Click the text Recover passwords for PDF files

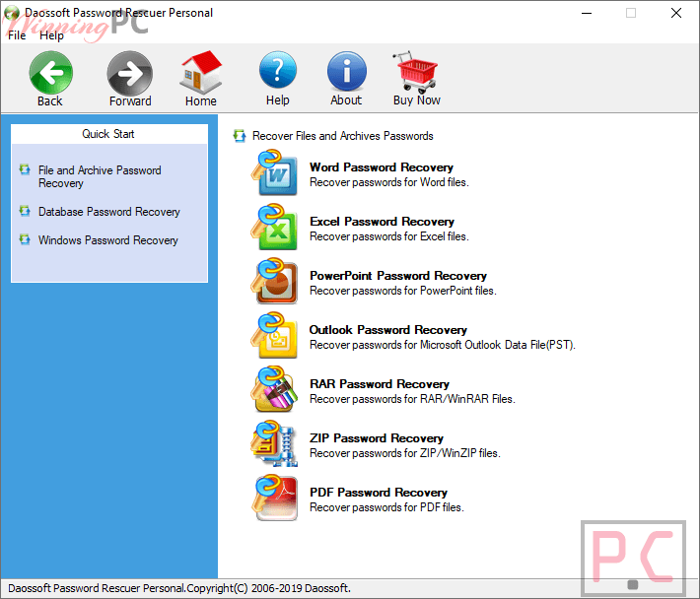(x=387, y=507)
